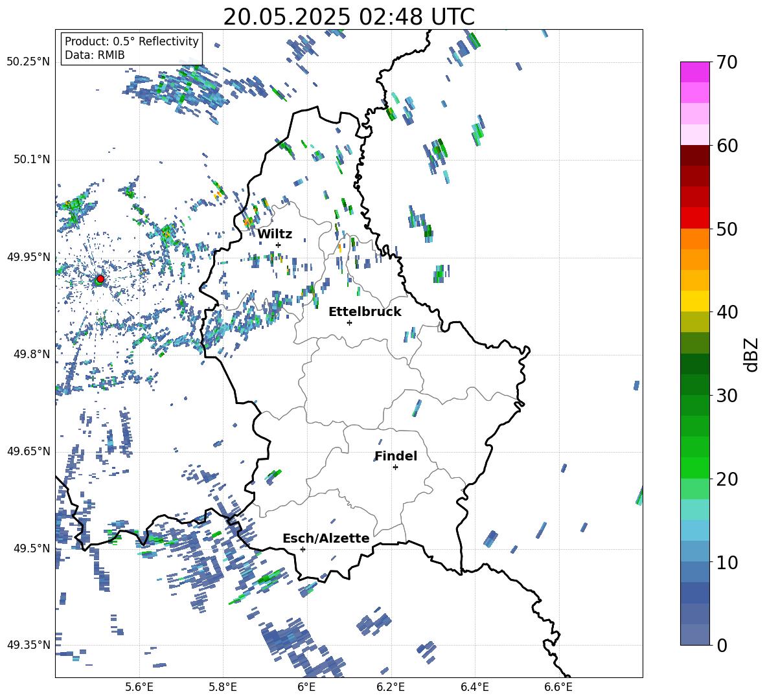Screen dimensions: 767x700
Task: Click the 49.5°N latitude label
Action: coord(31,548)
